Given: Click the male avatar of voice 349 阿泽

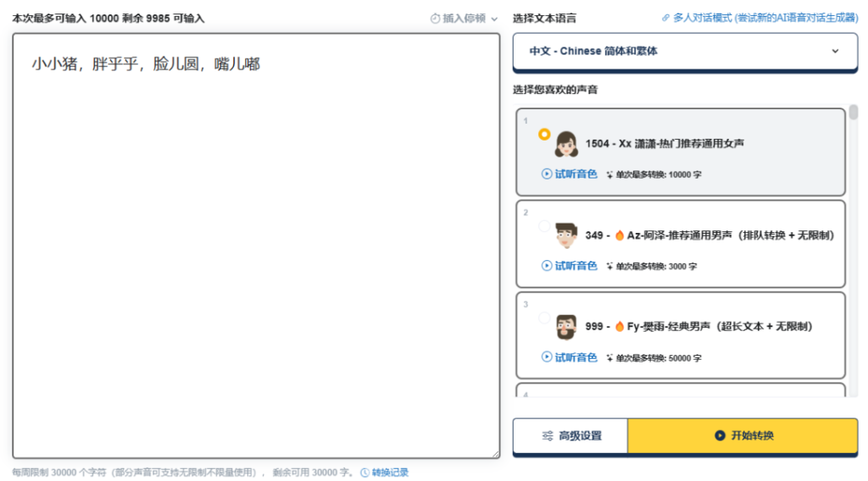Looking at the screenshot, I should point(566,235).
